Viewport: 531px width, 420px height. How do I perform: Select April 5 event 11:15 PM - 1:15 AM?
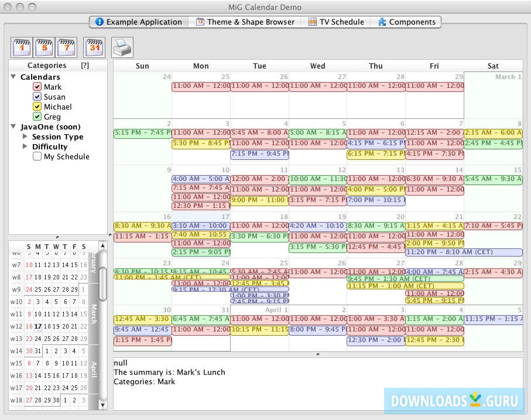pyautogui.click(x=493, y=319)
